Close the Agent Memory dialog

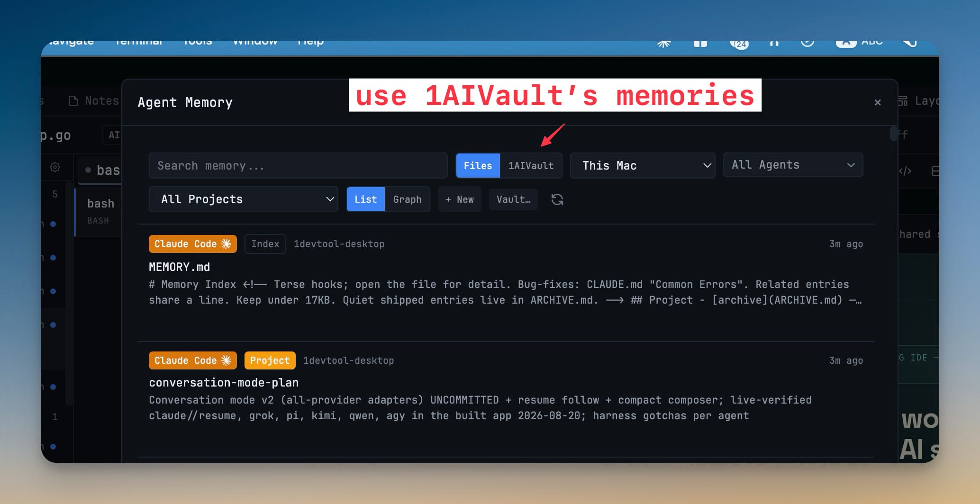878,102
